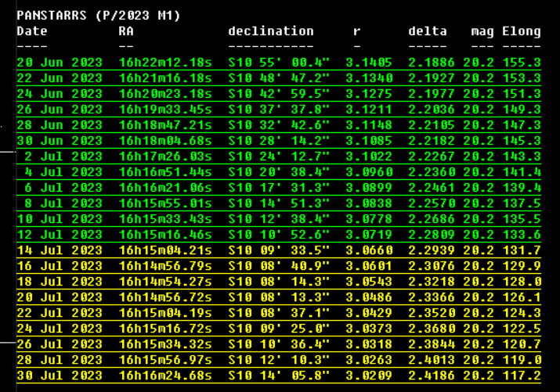Click RA value 16h15m55.01s

(165, 203)
